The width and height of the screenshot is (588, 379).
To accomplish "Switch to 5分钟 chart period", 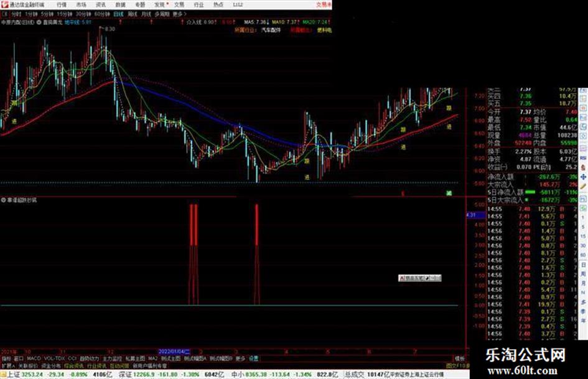I will tap(47, 14).
